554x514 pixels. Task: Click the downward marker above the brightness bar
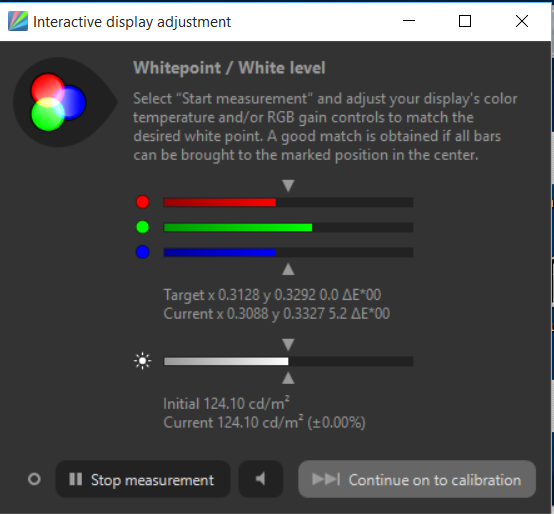pyautogui.click(x=288, y=344)
